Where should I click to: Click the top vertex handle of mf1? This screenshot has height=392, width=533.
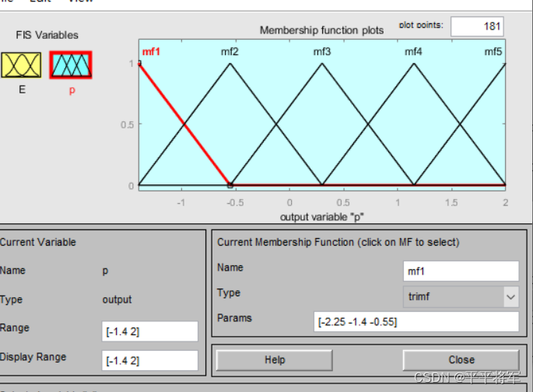pyautogui.click(x=139, y=63)
